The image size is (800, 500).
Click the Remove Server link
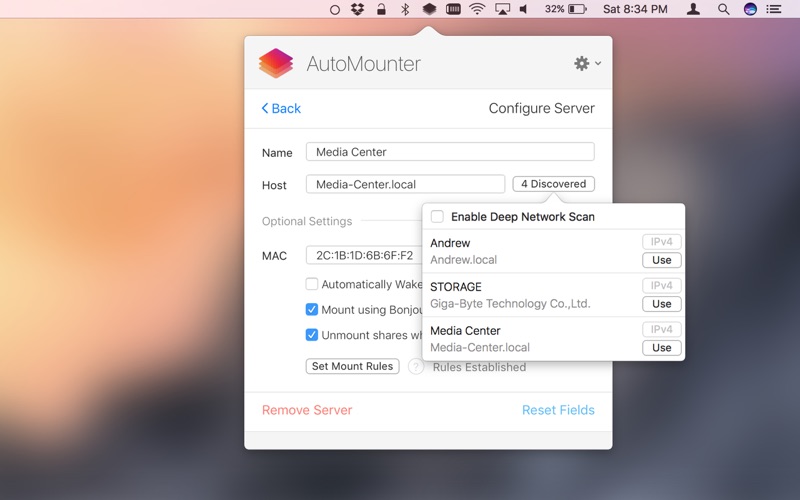(307, 410)
